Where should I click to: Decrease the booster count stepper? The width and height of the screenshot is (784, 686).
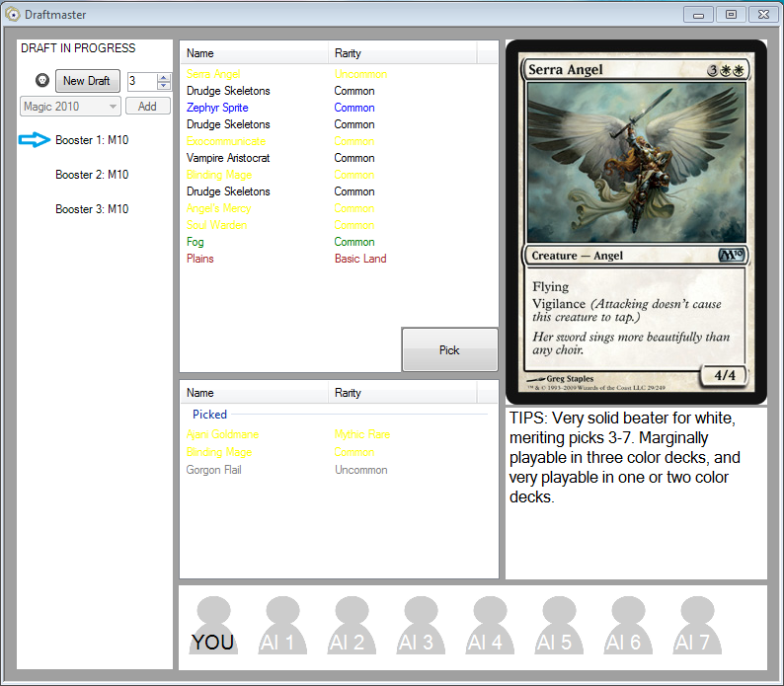pos(164,86)
